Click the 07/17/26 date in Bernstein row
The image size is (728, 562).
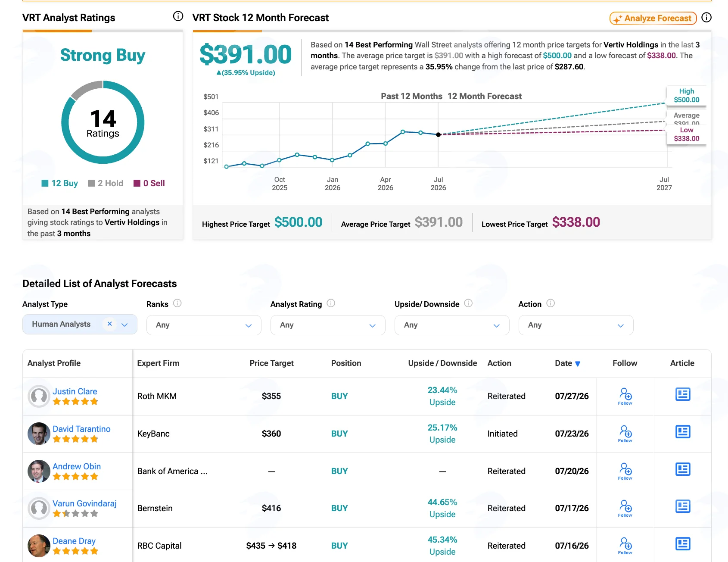[572, 508]
